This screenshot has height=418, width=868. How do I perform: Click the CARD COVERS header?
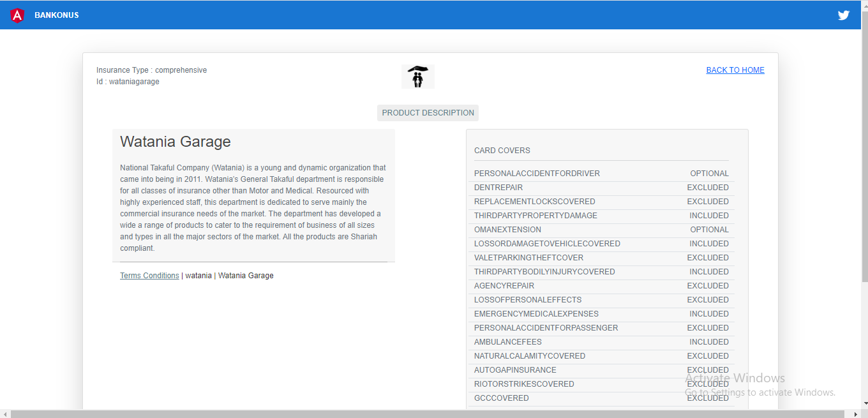pyautogui.click(x=502, y=151)
